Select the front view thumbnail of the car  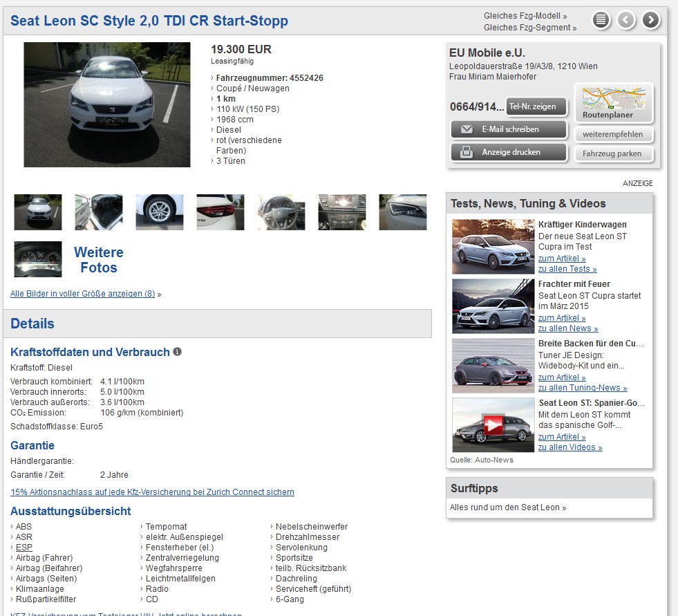tap(38, 212)
